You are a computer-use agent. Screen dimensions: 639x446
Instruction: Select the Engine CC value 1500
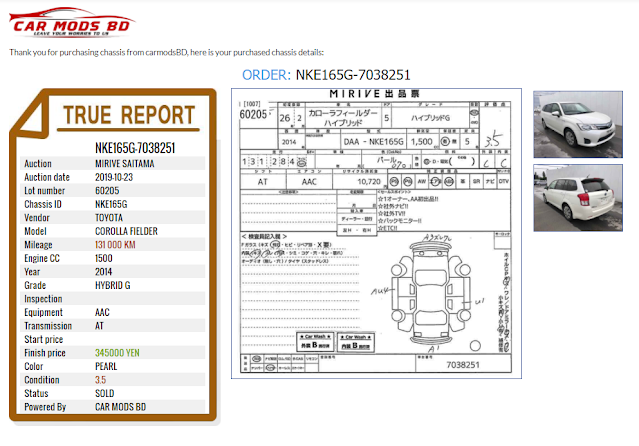[104, 258]
